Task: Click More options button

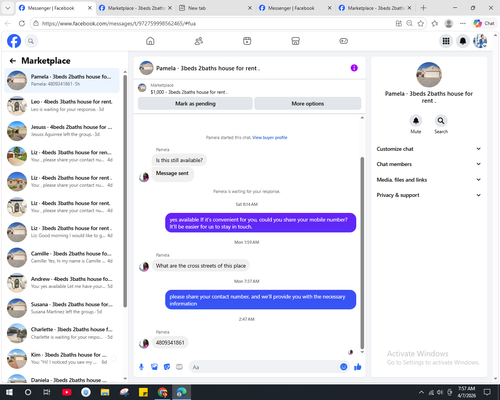Action: (308, 104)
